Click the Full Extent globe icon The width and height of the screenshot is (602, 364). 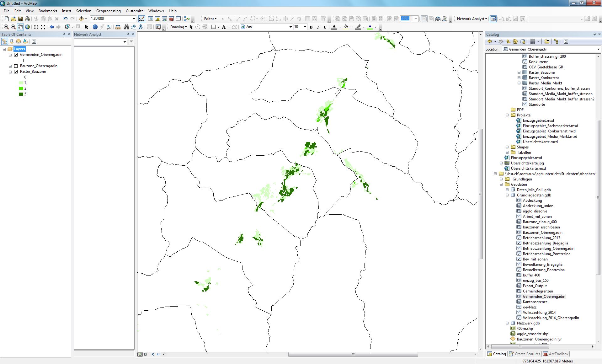(x=28, y=27)
